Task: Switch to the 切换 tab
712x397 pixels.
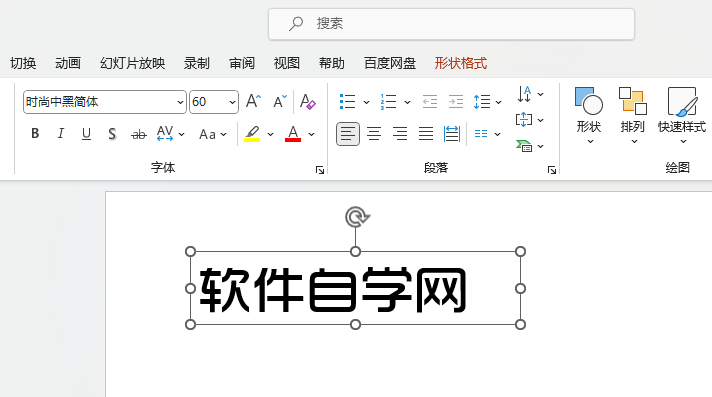Action: (x=23, y=63)
